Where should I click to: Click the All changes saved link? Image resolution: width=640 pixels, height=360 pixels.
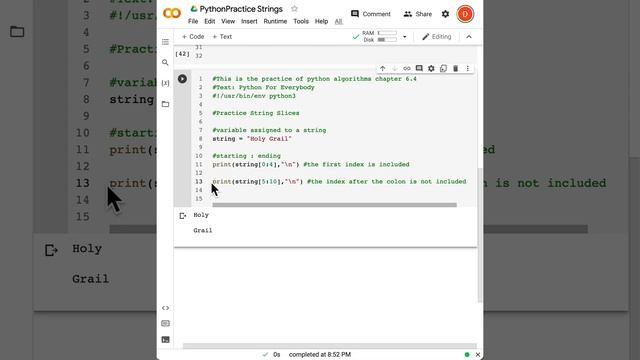tap(338, 22)
